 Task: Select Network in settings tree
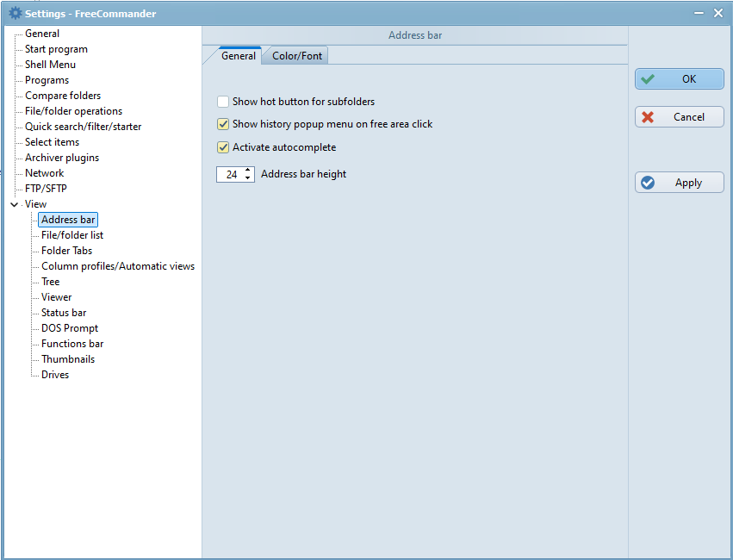click(45, 173)
